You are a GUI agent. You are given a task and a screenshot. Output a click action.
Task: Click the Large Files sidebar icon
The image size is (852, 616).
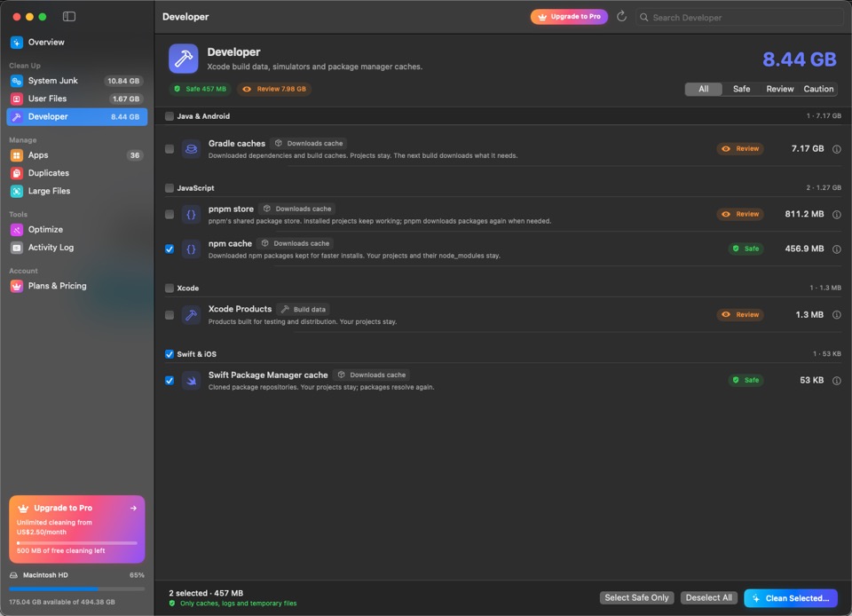[x=17, y=191]
